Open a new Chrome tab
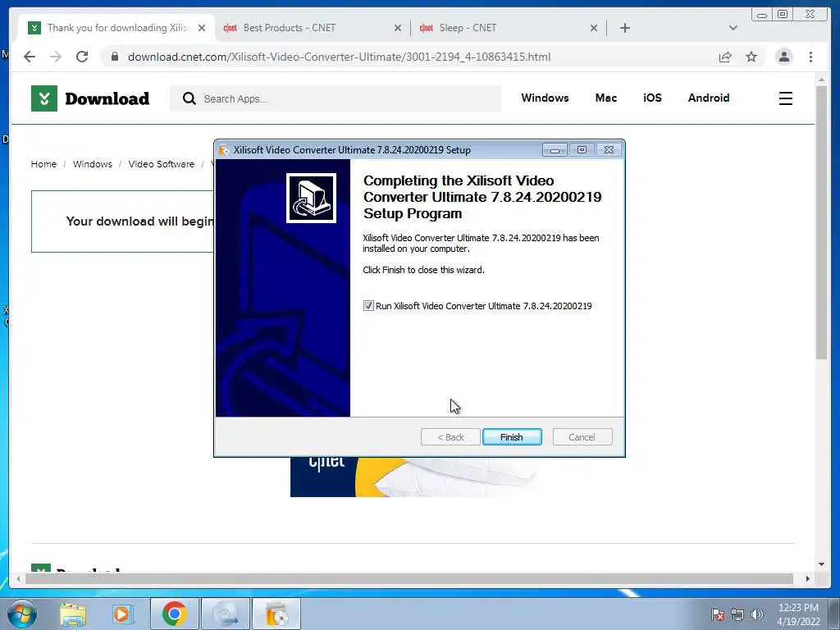The image size is (840, 630). [624, 28]
